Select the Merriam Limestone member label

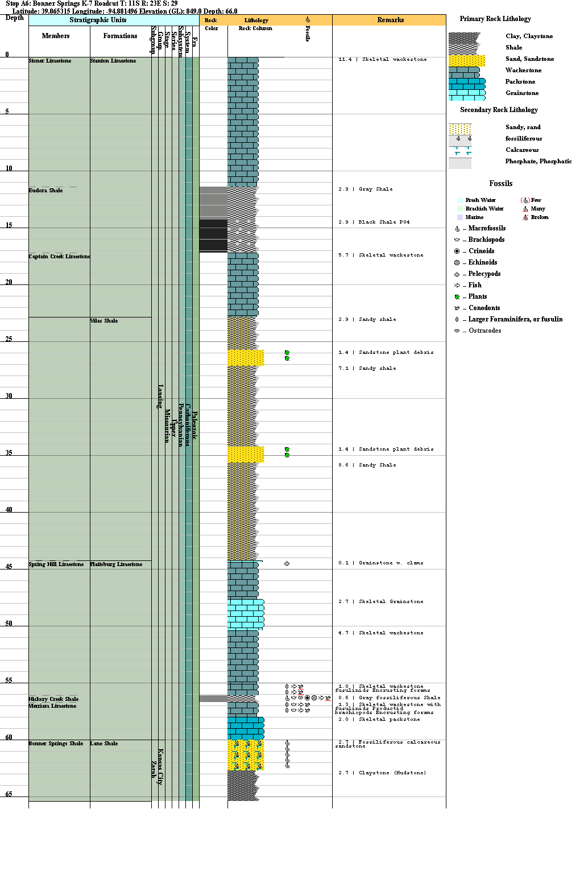(x=53, y=706)
